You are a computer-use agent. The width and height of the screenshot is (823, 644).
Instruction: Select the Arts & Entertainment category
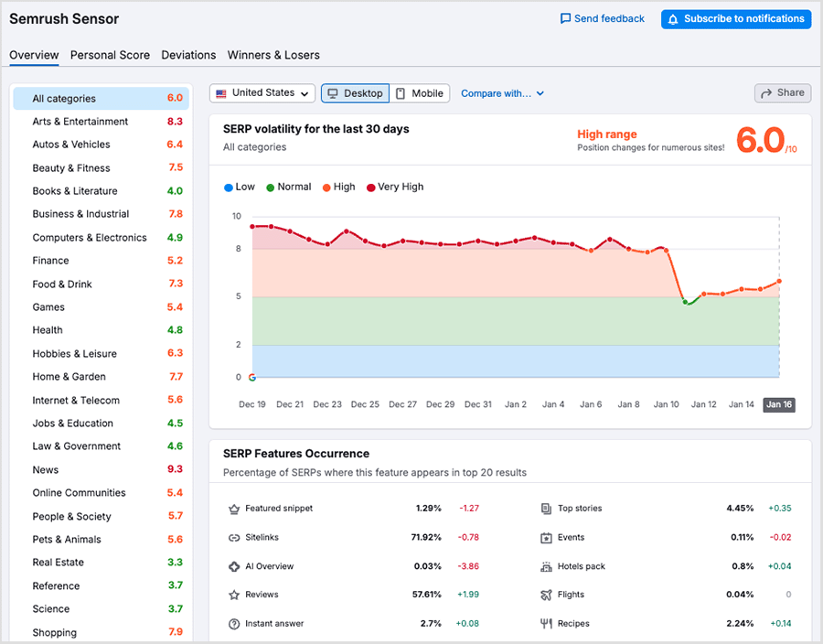(101, 122)
